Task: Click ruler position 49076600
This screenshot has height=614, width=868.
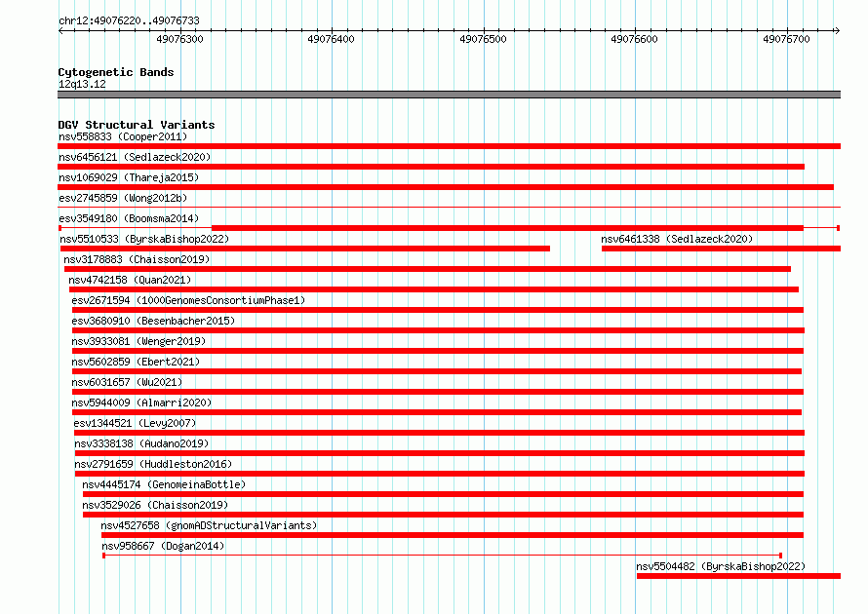Action: tap(634, 39)
